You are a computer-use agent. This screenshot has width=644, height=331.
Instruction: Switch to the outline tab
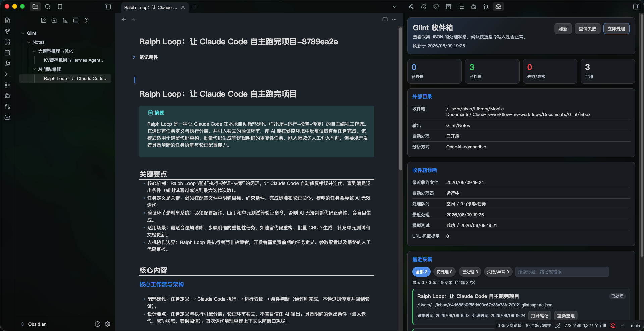pyautogui.click(x=461, y=7)
